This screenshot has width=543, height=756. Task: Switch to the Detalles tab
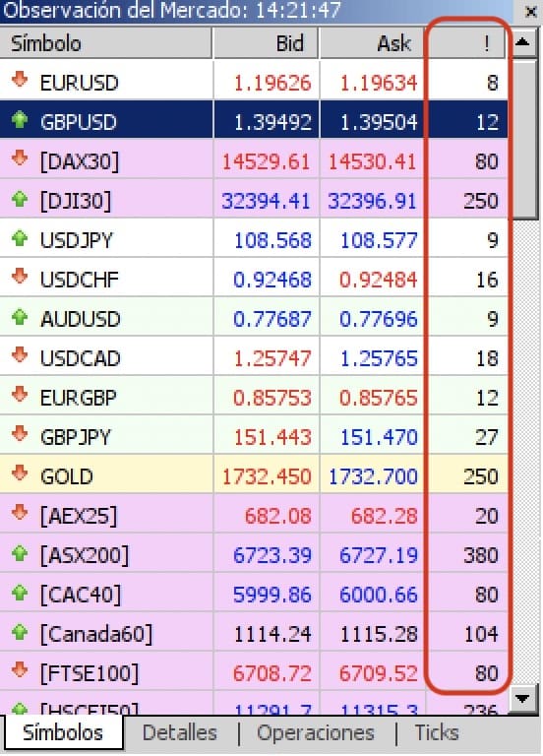pyautogui.click(x=180, y=732)
